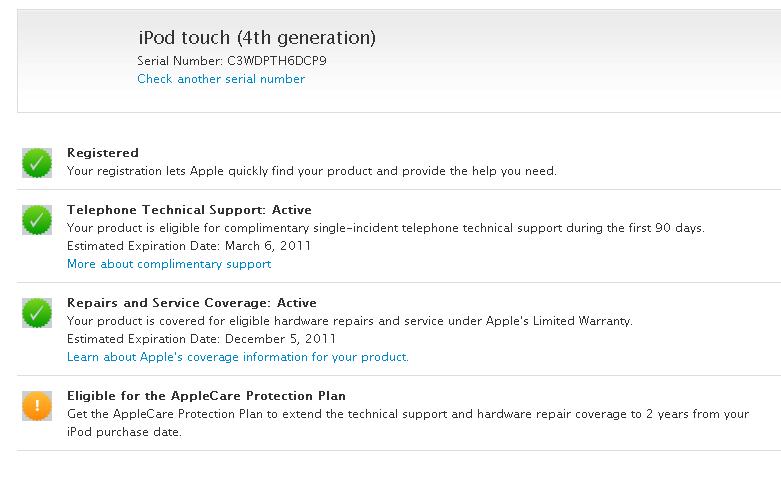Click Eligible for the AppleCare Protection Plan heading

click(206, 396)
